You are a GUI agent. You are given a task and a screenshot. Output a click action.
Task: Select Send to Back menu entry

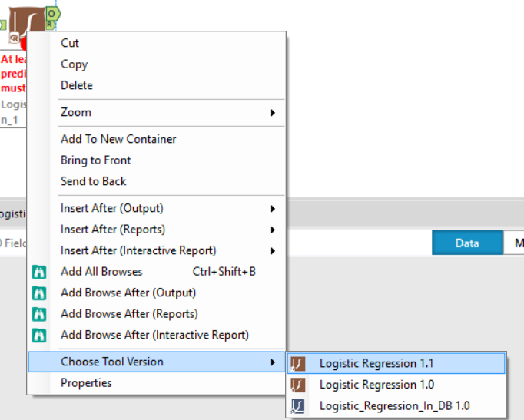pos(94,181)
